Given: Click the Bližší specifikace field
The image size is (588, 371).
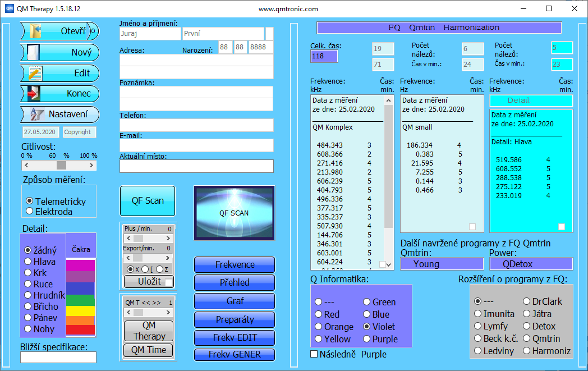Looking at the screenshot, I should pyautogui.click(x=58, y=357).
